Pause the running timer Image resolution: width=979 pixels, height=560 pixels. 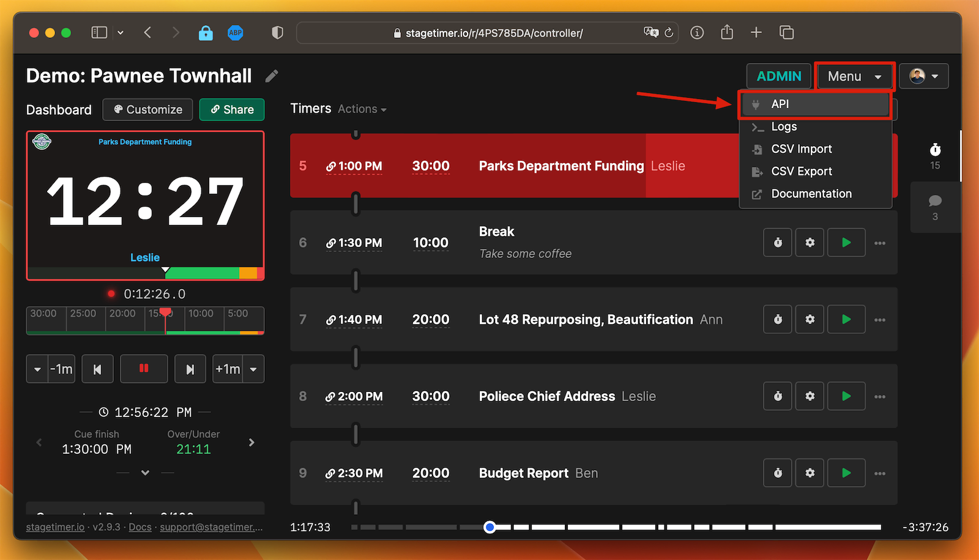click(x=144, y=369)
